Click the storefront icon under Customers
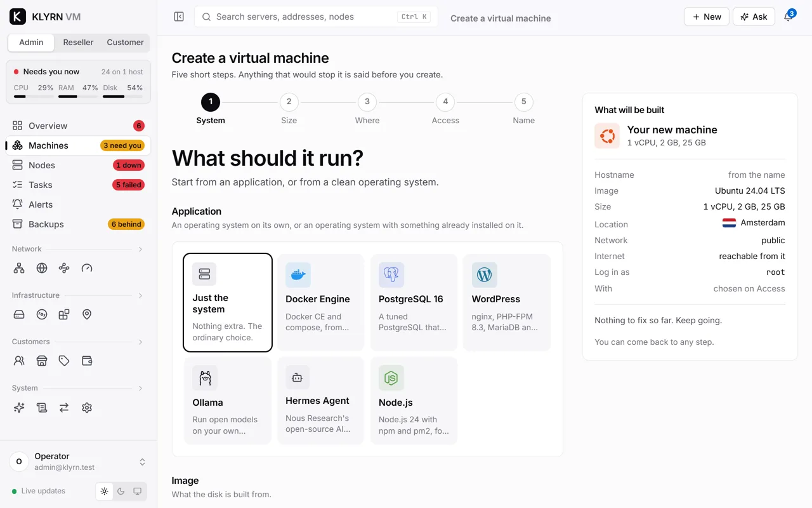 (42, 361)
